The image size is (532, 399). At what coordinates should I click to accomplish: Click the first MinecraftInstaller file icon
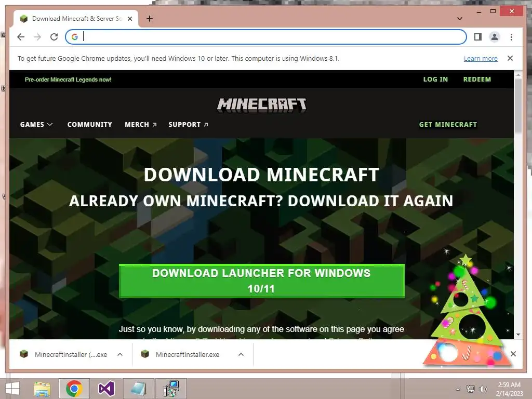pos(24,354)
